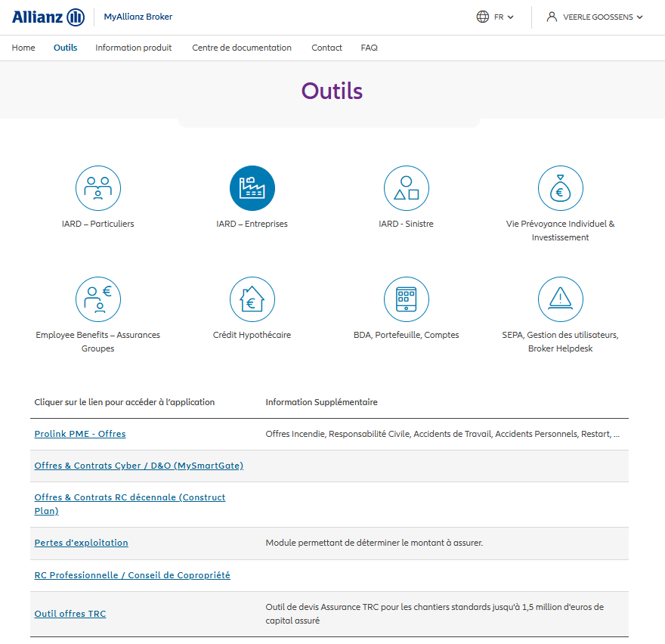The image size is (665, 644).
Task: Select FAQ in the navigation bar
Action: (369, 48)
